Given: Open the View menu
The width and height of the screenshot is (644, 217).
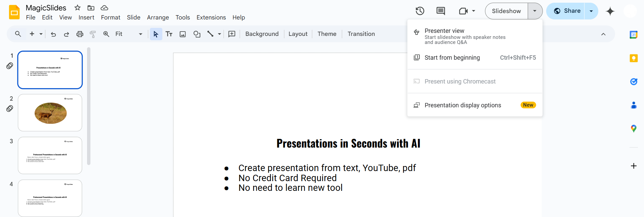Looking at the screenshot, I should (66, 17).
